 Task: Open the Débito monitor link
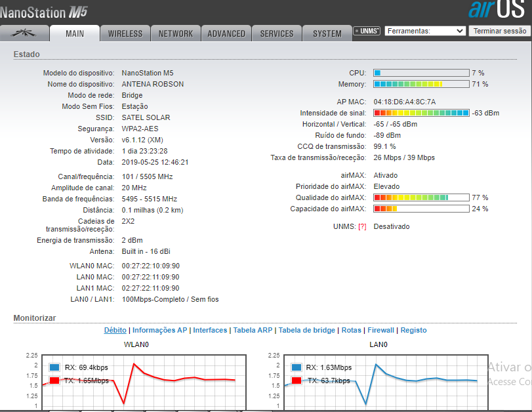[115, 330]
